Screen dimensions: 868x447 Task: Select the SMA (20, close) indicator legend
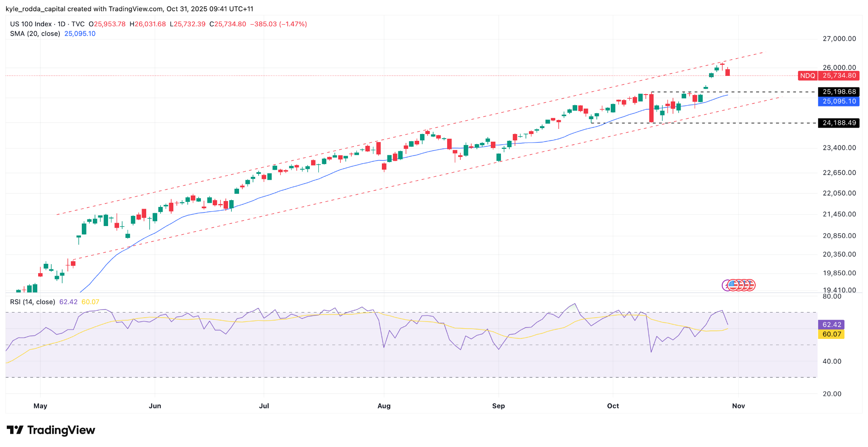35,34
